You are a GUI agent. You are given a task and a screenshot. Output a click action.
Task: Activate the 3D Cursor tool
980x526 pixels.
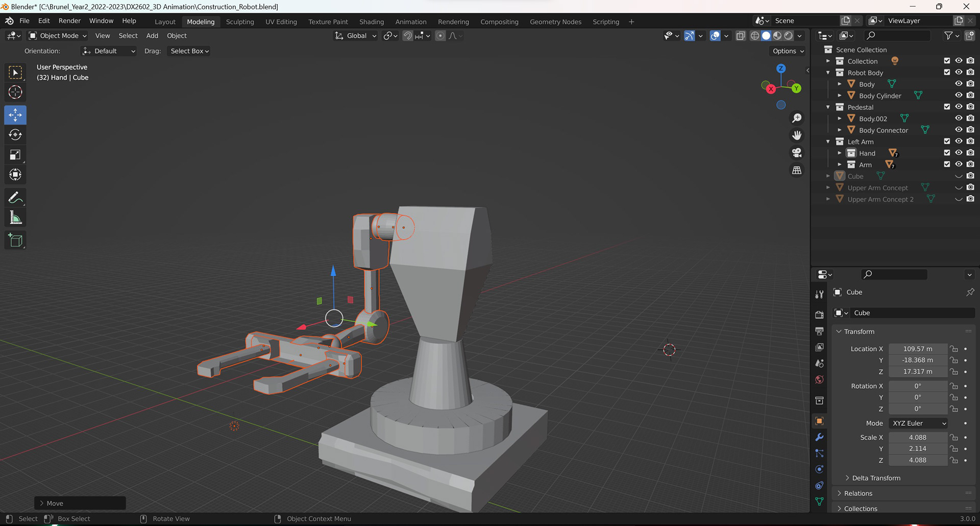click(15, 92)
